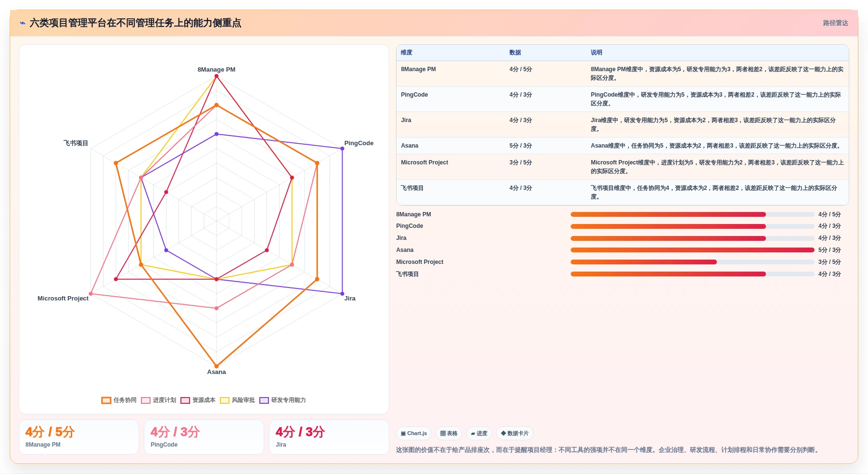This screenshot has width=868, height=474.
Task: Click the 说明 column header
Action: (x=597, y=52)
